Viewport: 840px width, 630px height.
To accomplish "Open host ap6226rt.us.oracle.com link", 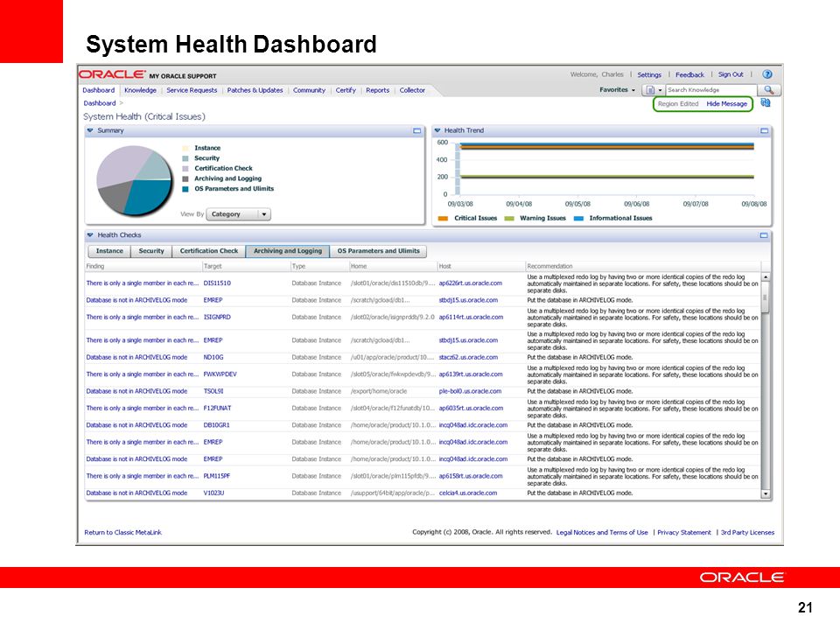I will coord(471,283).
